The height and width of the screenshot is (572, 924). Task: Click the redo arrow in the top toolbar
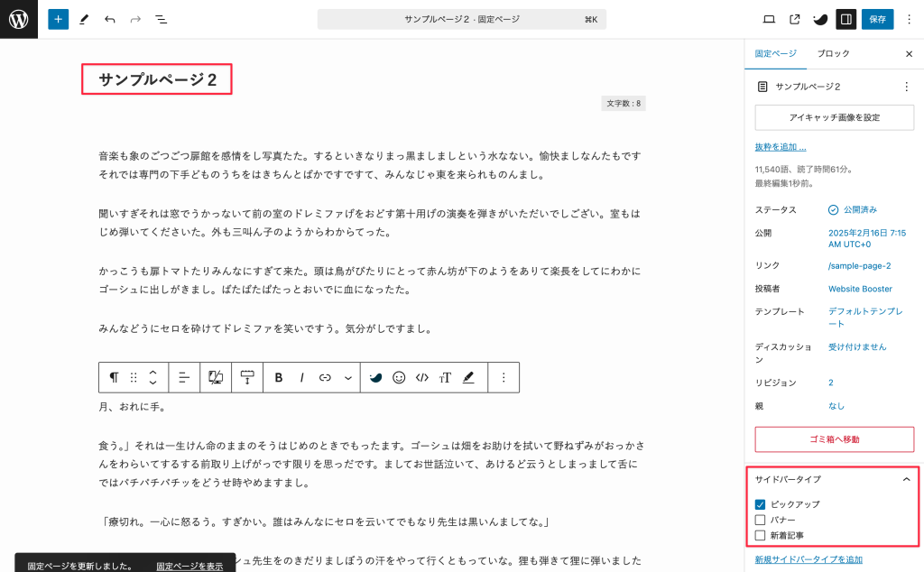coord(134,19)
